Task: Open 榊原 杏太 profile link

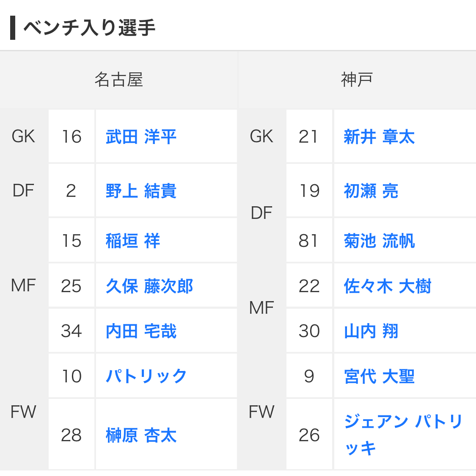Action: tap(141, 435)
